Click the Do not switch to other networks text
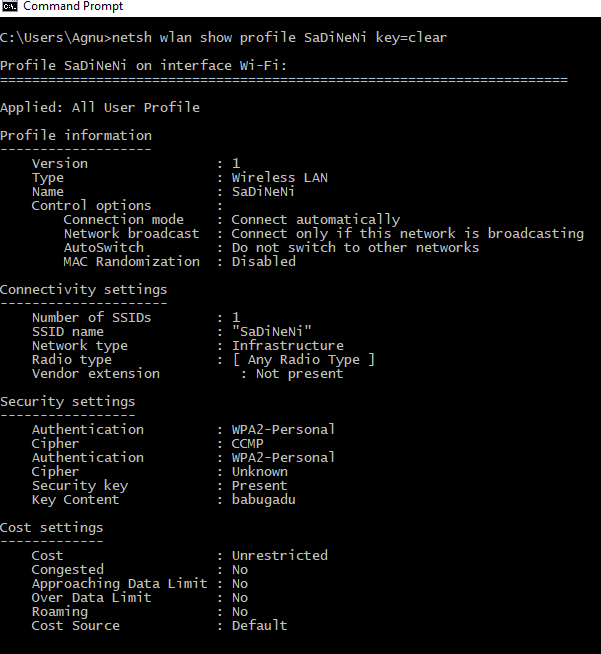The image size is (601, 654). 355,247
